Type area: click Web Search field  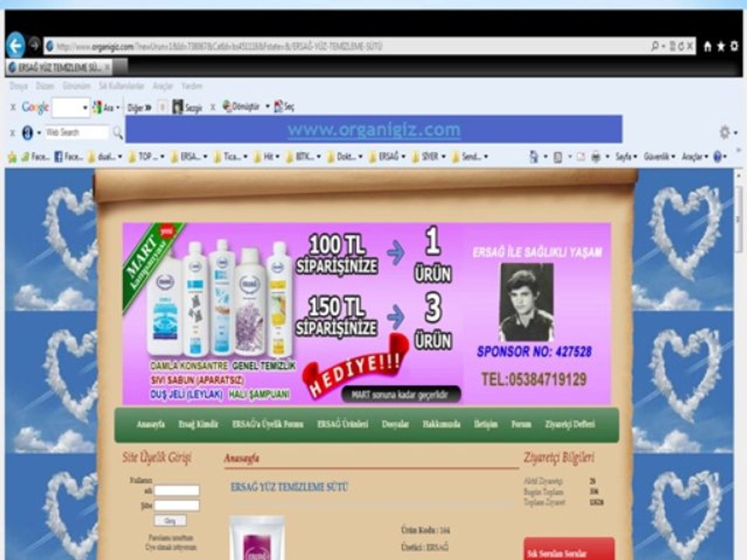pyautogui.click(x=76, y=132)
